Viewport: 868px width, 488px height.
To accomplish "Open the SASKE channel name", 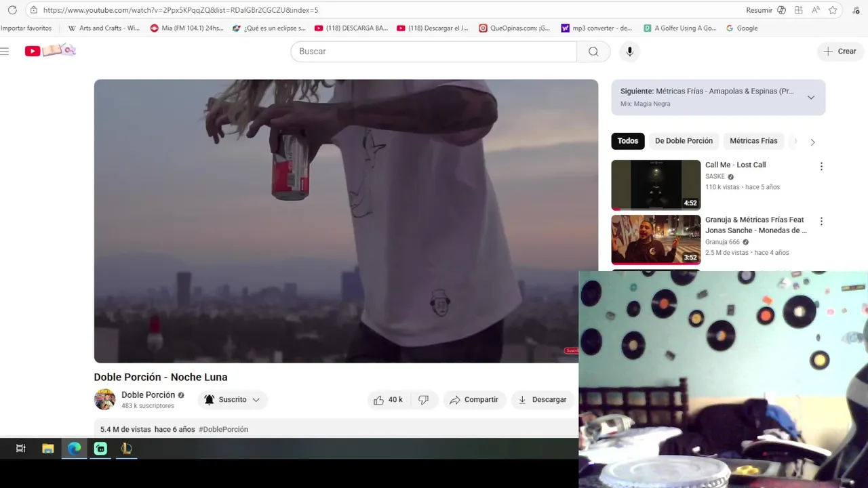I will [x=715, y=176].
